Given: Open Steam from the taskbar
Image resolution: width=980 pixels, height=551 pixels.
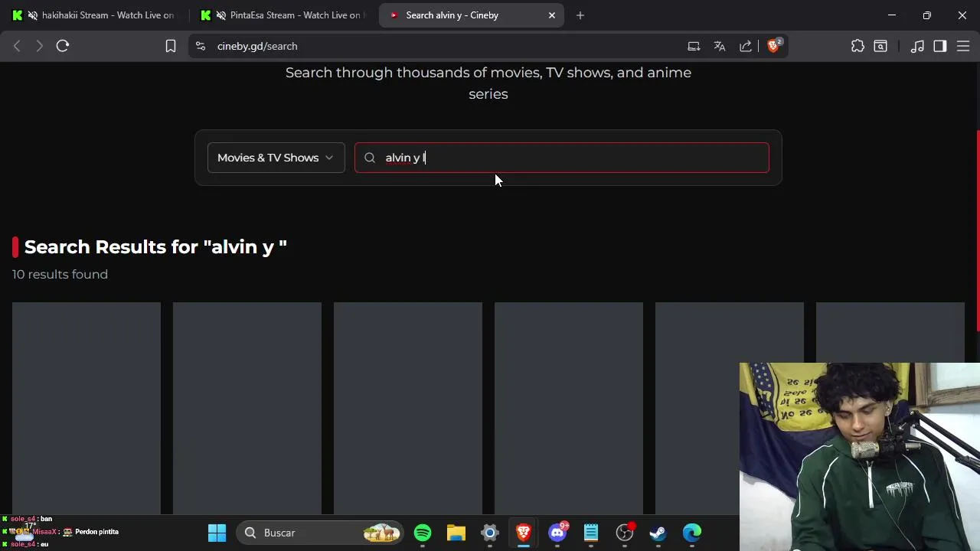Looking at the screenshot, I should click(x=658, y=533).
